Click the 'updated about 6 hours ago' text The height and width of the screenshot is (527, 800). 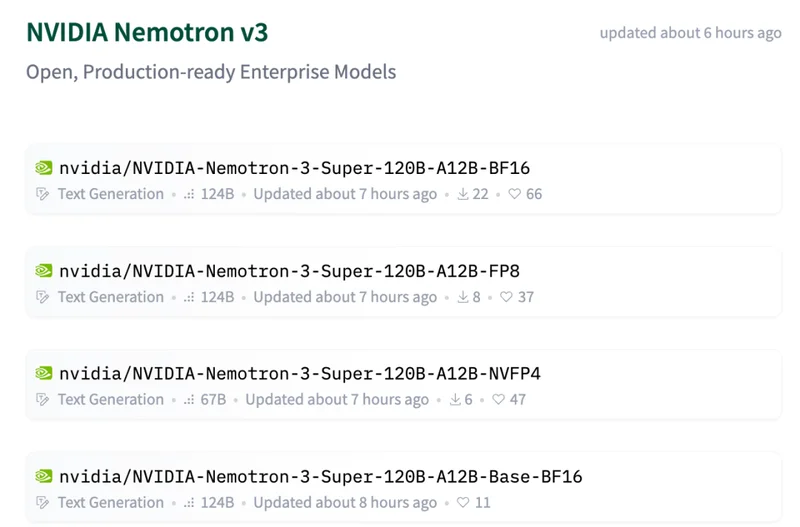pos(690,33)
